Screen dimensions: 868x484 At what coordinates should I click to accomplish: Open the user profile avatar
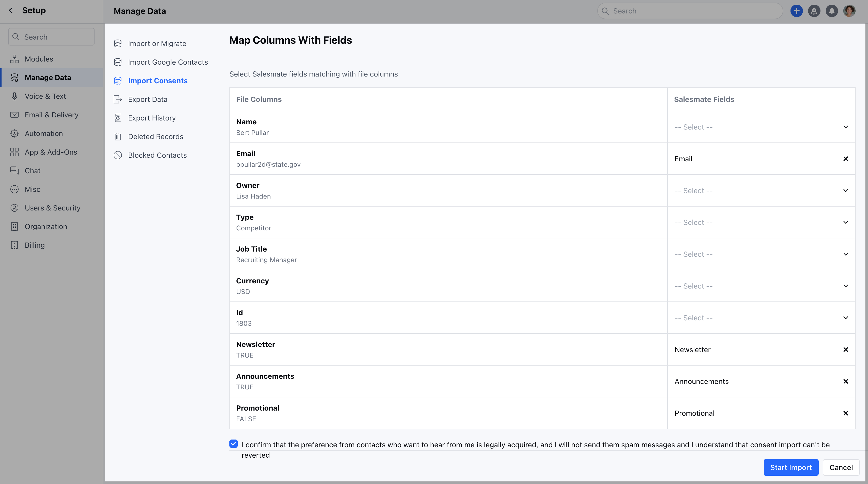click(x=849, y=11)
